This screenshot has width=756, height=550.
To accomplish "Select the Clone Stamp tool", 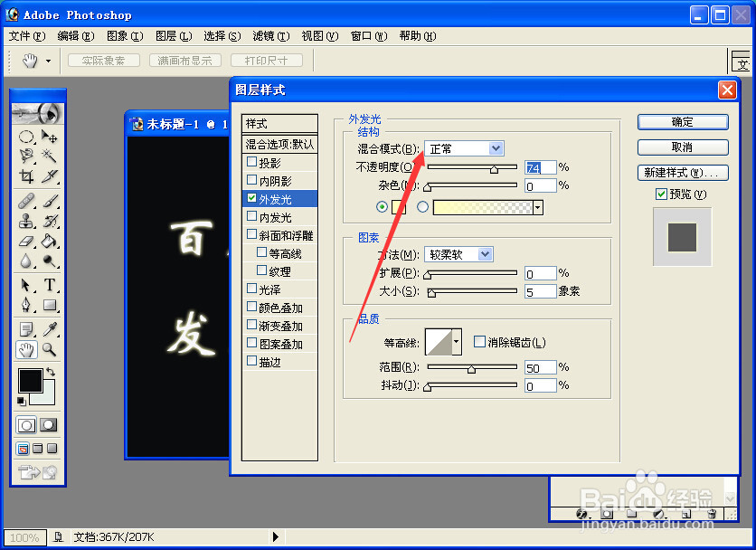I will [x=28, y=223].
